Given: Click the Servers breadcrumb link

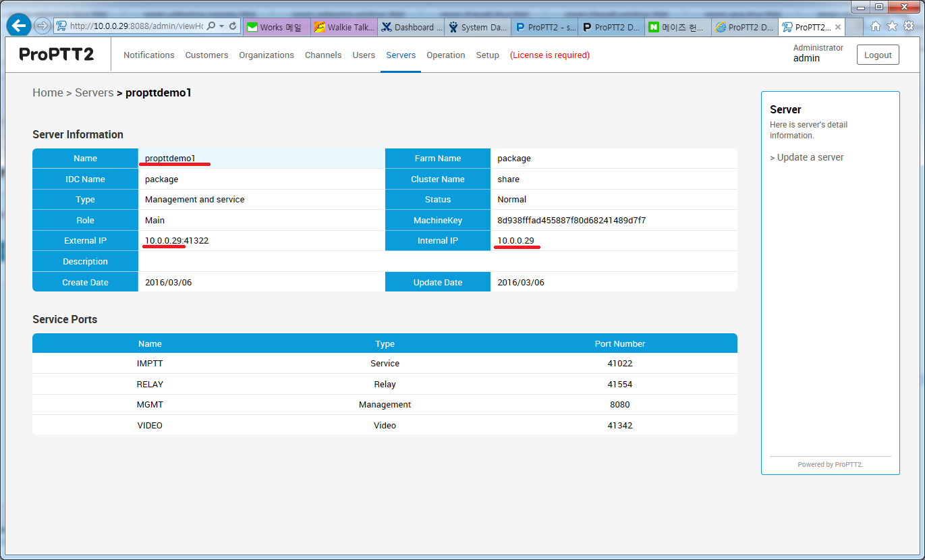Looking at the screenshot, I should coord(94,92).
